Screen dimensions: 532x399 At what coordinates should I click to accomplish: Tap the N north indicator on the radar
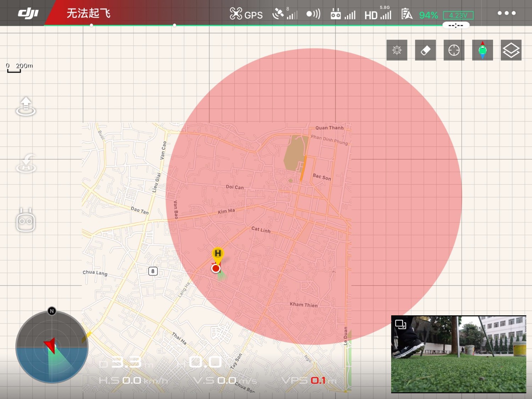coord(52,311)
